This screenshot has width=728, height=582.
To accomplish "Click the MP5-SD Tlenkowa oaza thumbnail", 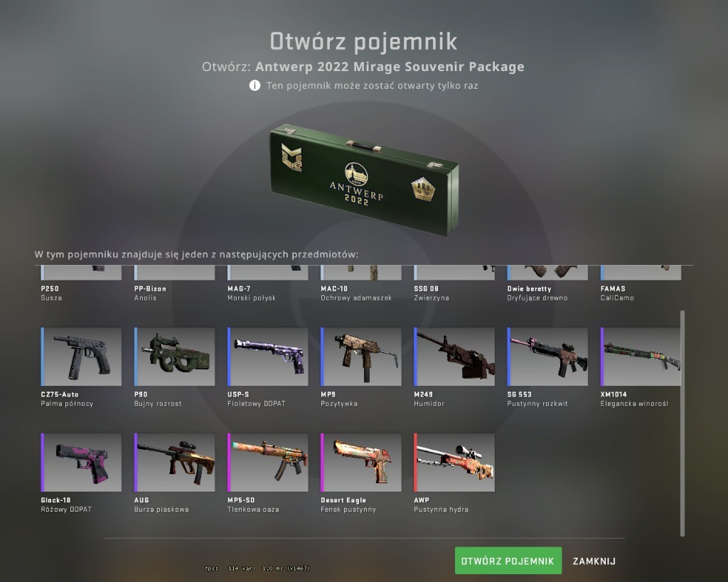I will [268, 462].
